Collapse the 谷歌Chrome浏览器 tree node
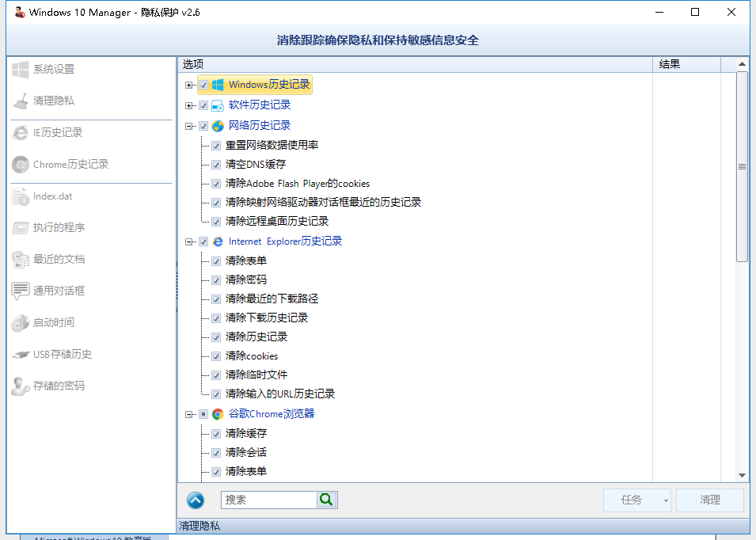The image size is (756, 540). pos(189,414)
